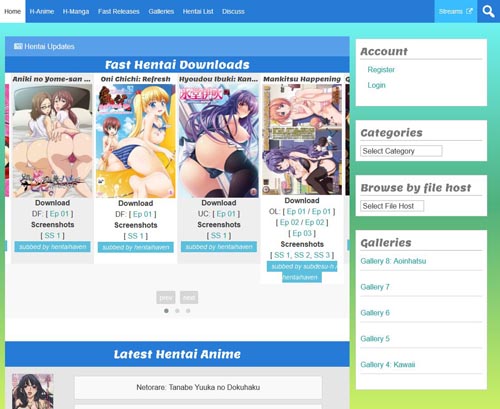Click SS 2 under Mankitsu Happening
500x409 pixels.
[302, 255]
